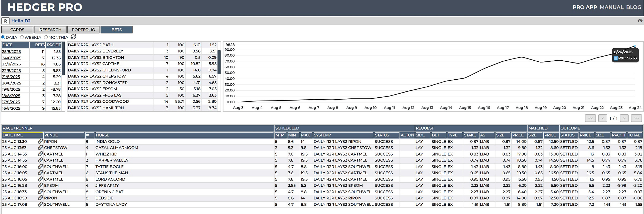Select the DAILY radio button
Viewport: 644px width, 214px height.
tap(3, 37)
